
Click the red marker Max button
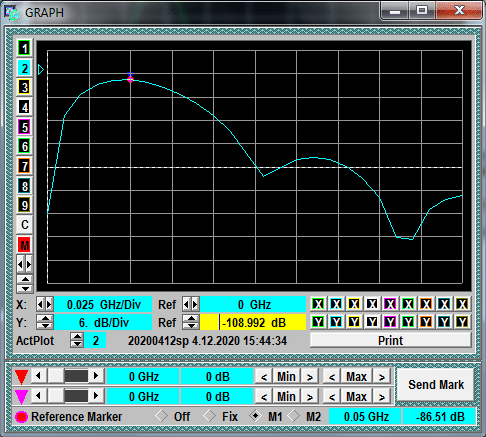(x=356, y=377)
